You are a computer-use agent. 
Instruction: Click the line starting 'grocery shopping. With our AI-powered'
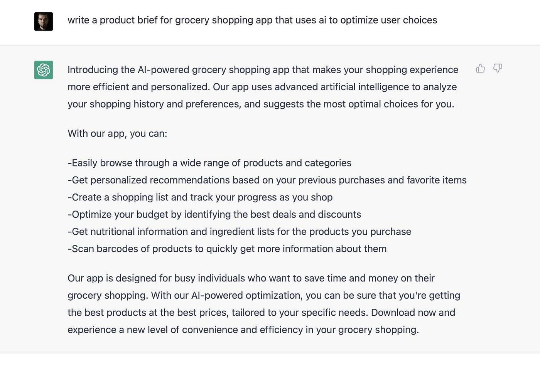[x=264, y=295]
